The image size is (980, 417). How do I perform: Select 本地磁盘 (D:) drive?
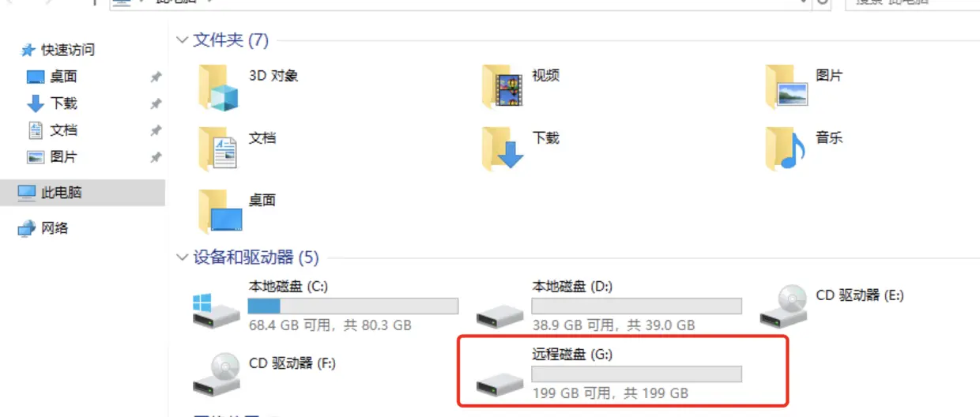[609, 305]
